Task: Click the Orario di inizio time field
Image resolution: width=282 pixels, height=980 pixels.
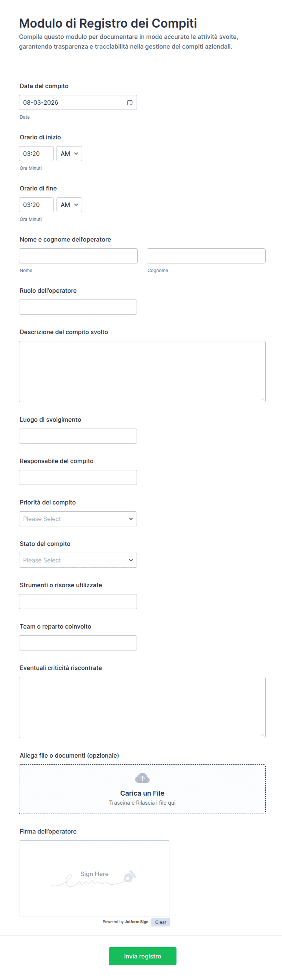Action: coord(36,154)
